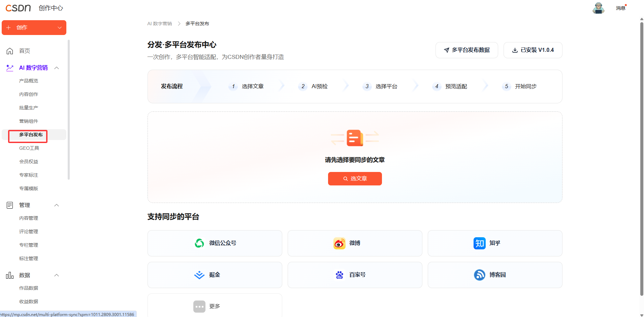This screenshot has width=644, height=317.
Task: Click the CSDN logo
Action: [18, 8]
